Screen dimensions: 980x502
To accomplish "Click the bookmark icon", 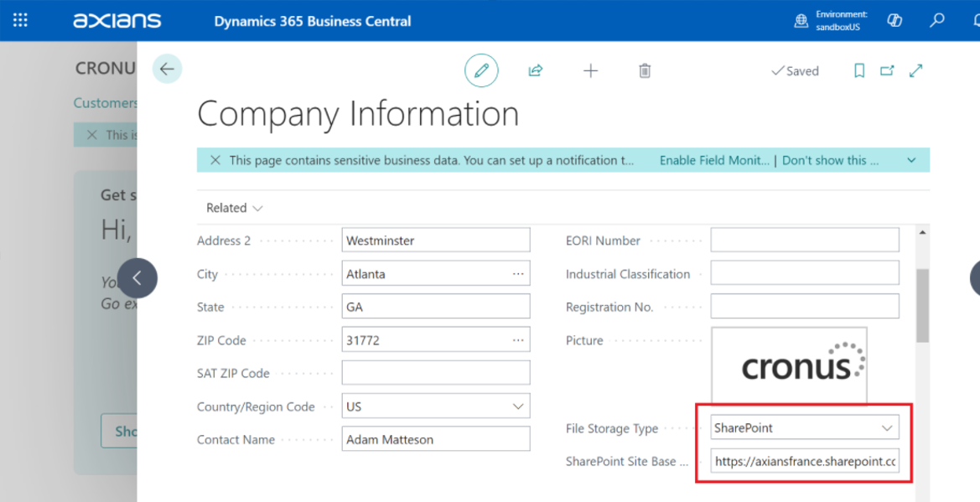I will [859, 71].
